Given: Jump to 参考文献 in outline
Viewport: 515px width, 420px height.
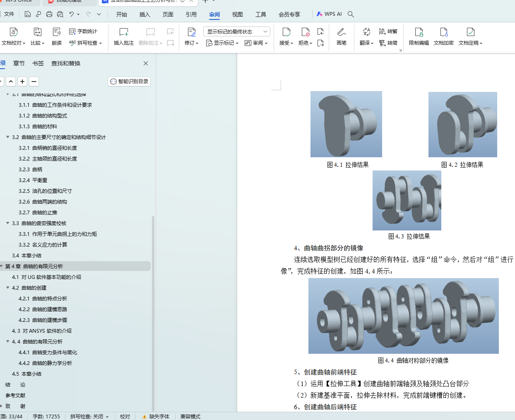Looking at the screenshot, I should (x=15, y=396).
